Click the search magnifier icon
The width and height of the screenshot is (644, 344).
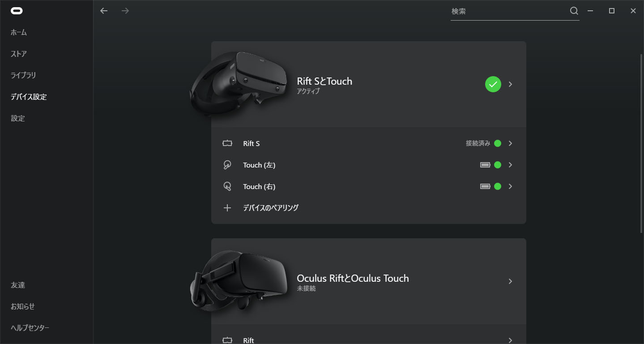574,11
